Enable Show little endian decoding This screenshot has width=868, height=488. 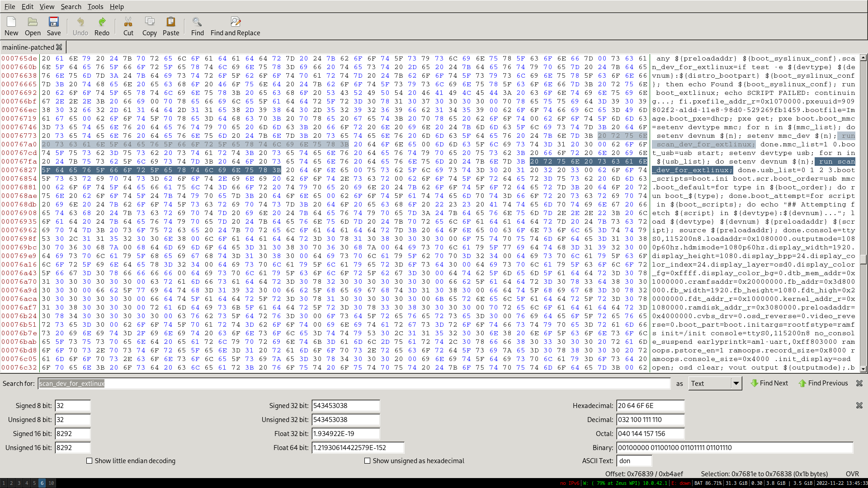point(89,461)
